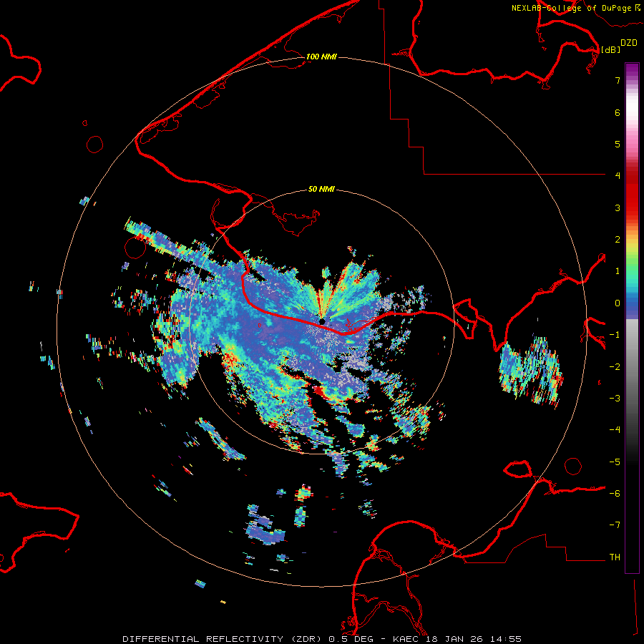Click the 0 value on the colorbar scale
Viewport: 644px width, 644px height.
pyautogui.click(x=618, y=303)
